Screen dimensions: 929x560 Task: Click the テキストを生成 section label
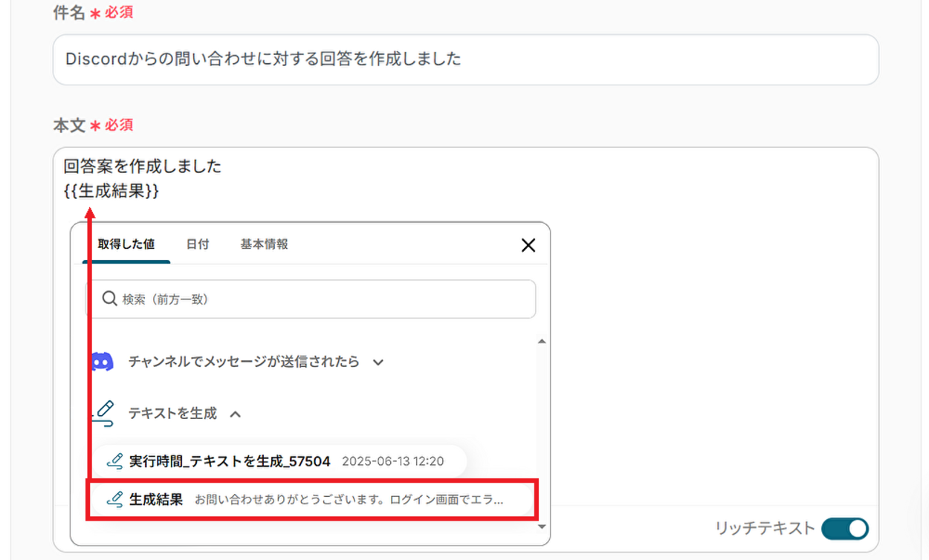tap(172, 414)
